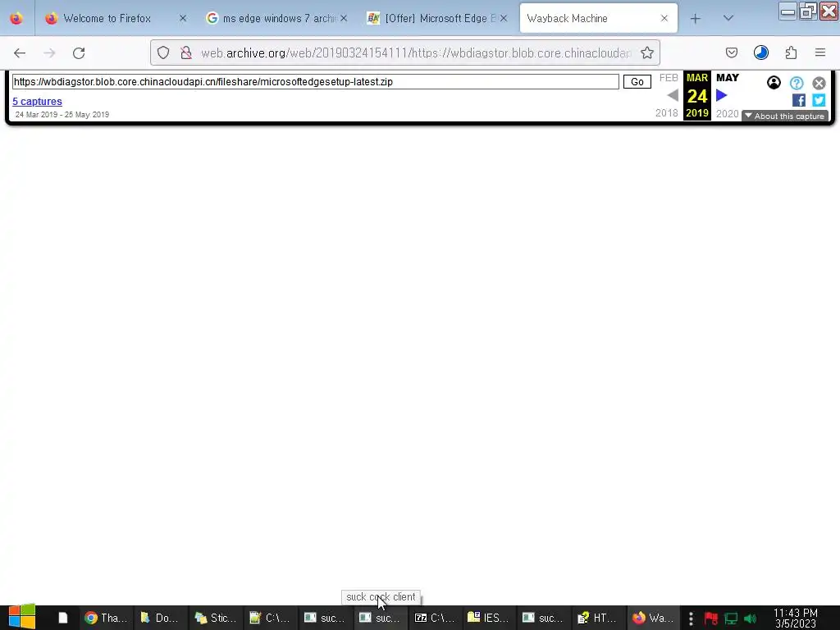Click the Firefox address bar URL
The image size is (840, 630).
[x=416, y=52]
